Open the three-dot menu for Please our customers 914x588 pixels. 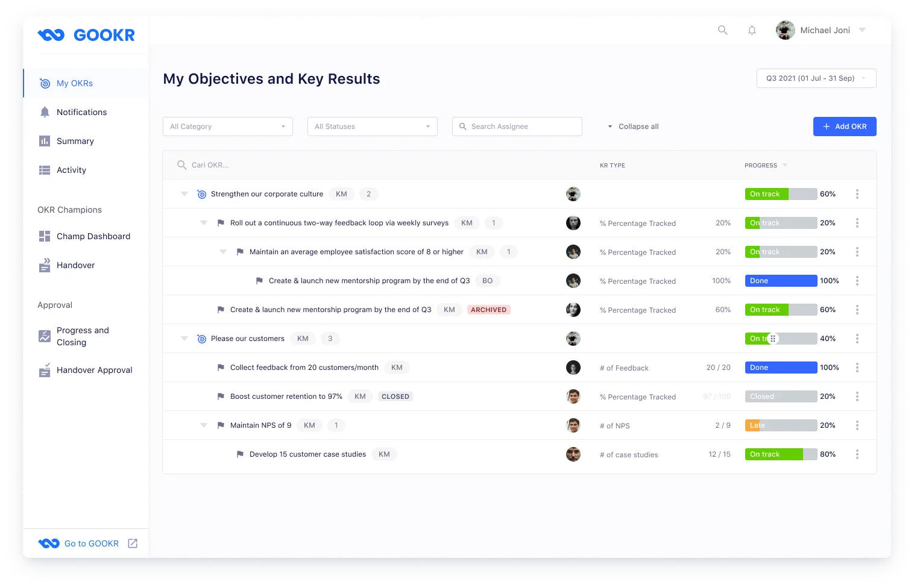pyautogui.click(x=857, y=338)
